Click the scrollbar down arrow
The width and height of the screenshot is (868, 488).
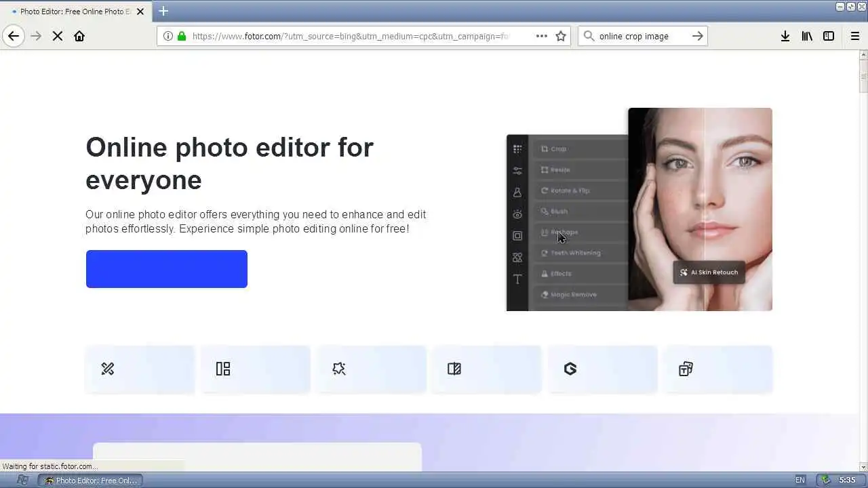(863, 466)
